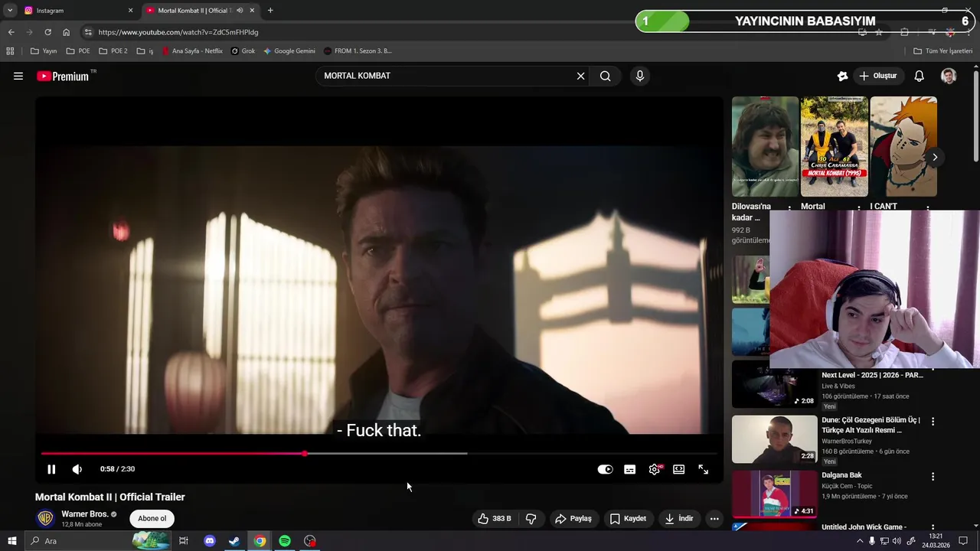Go to the YouTube Premium home logo
Screen dimensions: 980x551
(x=63, y=76)
